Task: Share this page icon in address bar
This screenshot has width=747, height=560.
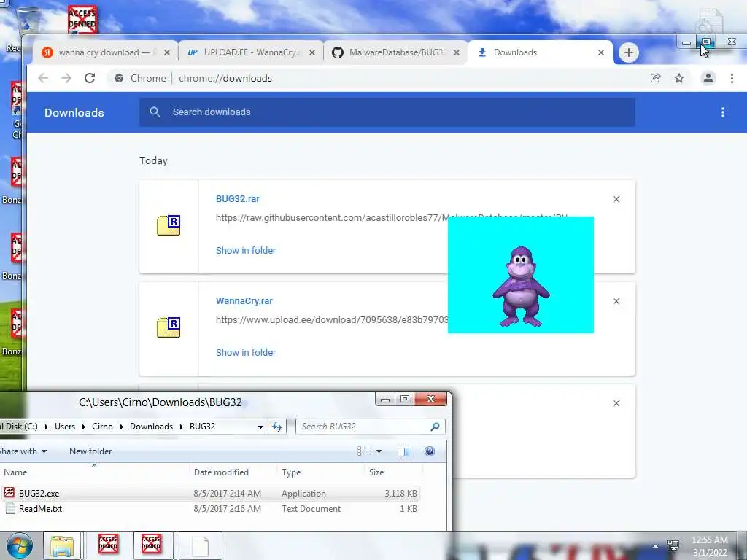Action: [x=656, y=78]
